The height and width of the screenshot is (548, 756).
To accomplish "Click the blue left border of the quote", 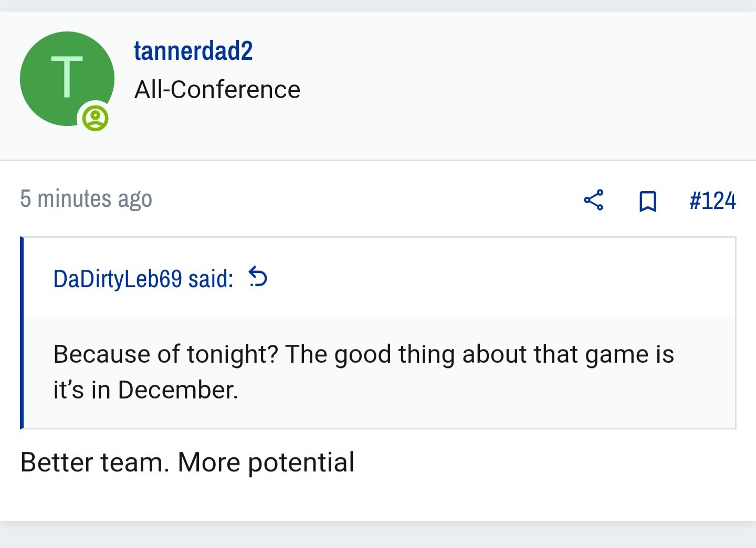I will click(x=22, y=333).
